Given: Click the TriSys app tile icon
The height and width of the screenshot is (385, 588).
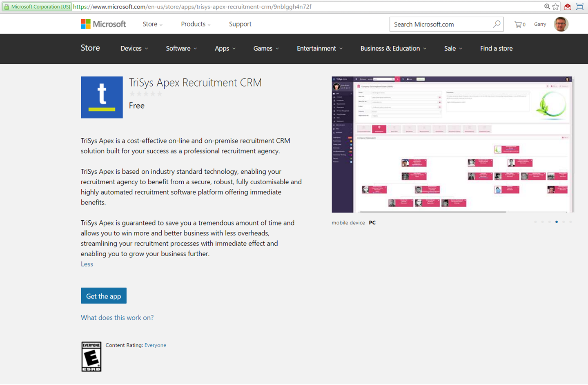Looking at the screenshot, I should pyautogui.click(x=102, y=97).
